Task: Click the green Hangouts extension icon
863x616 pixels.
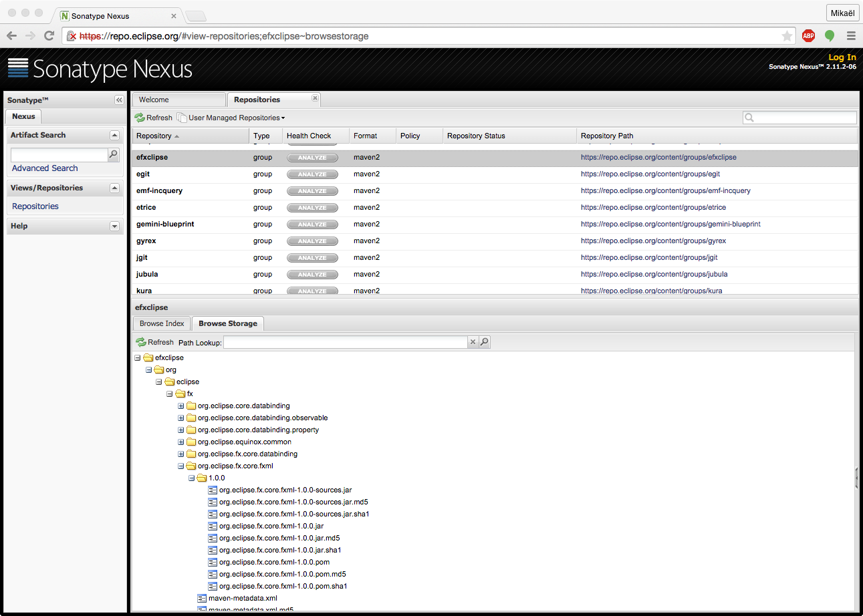Action: point(830,36)
